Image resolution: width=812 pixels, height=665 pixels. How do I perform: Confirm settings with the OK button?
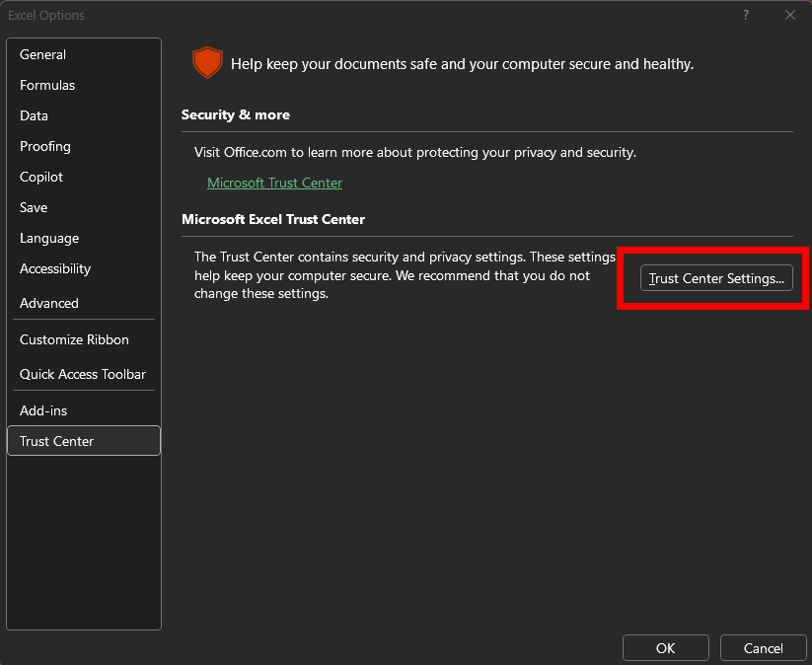point(665,647)
